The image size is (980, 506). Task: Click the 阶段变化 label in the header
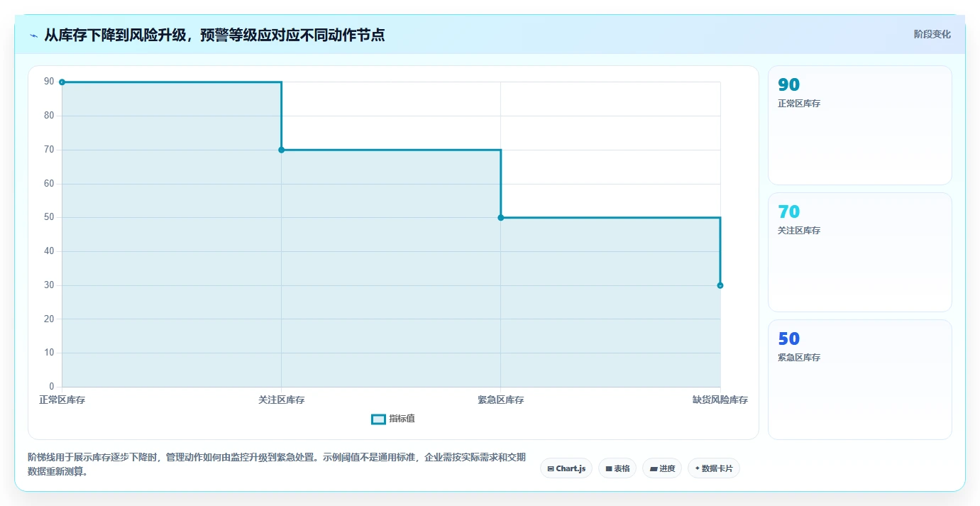(932, 34)
